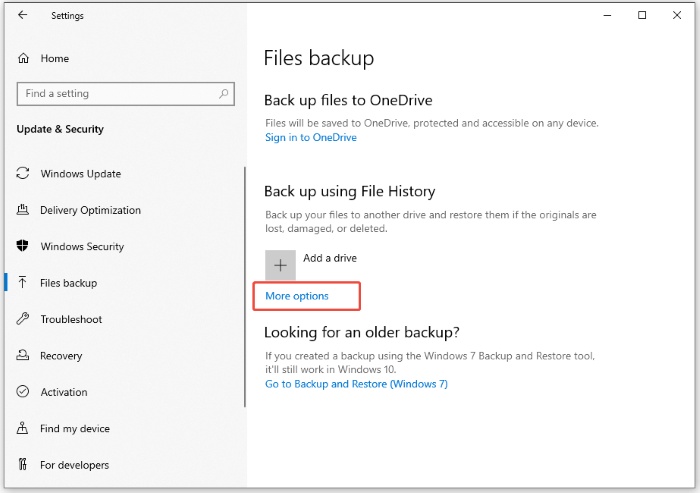Click the More options link
The image size is (700, 493).
[297, 296]
